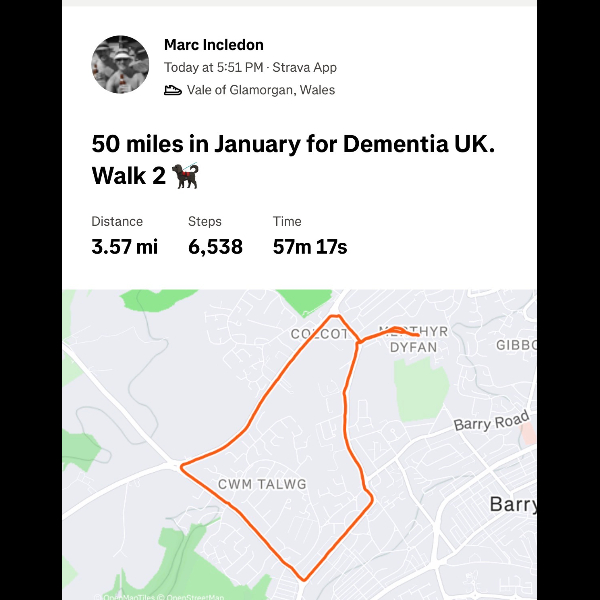
Task: Click the dog emoji in the title
Action: [185, 176]
